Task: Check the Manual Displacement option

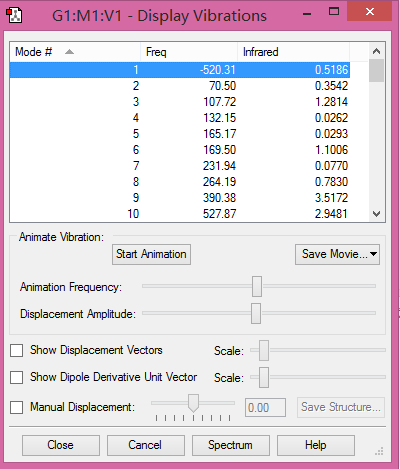Action: click(17, 407)
